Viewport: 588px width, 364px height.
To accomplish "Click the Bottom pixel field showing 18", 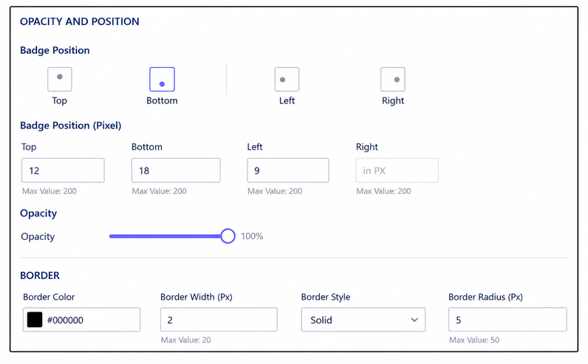I will 176,171.
